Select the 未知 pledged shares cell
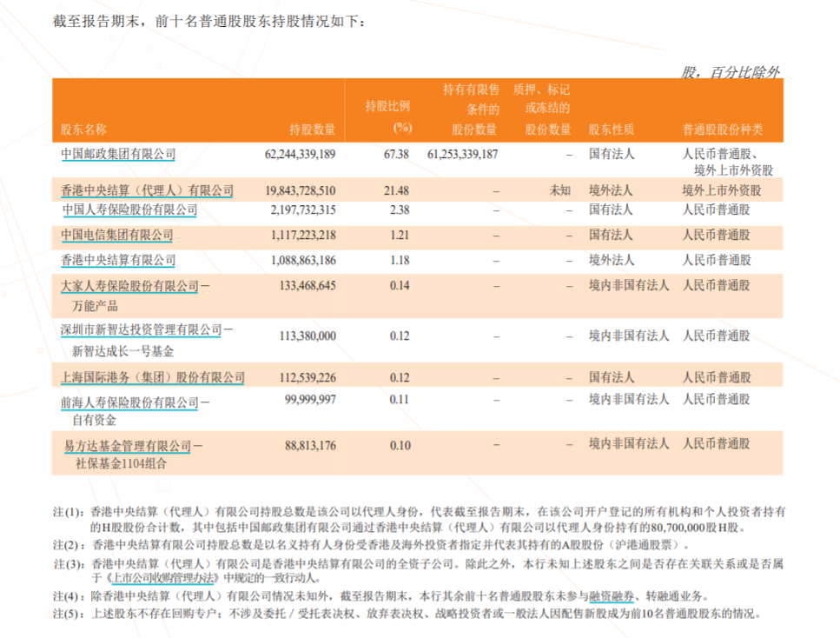Image resolution: width=840 pixels, height=638 pixels. [x=559, y=190]
